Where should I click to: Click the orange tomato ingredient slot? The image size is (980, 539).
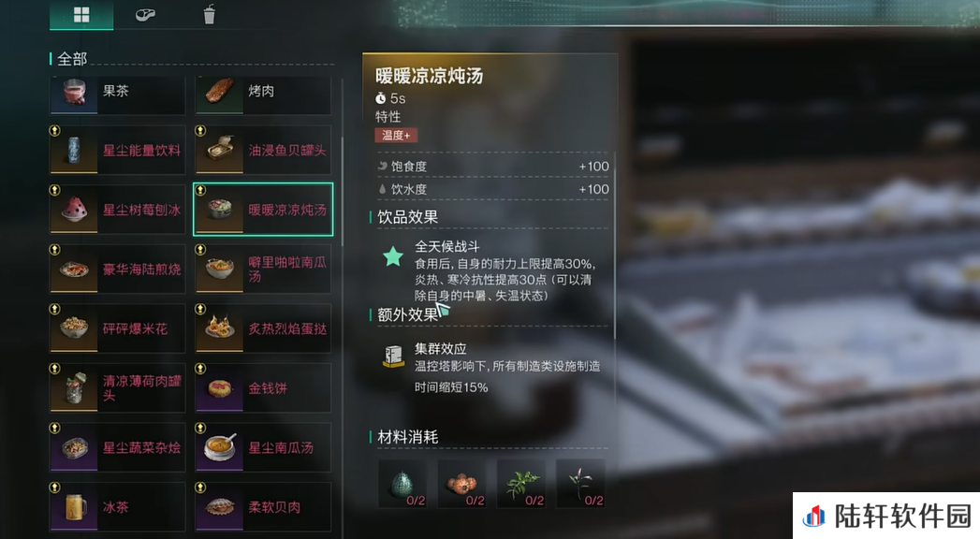click(x=461, y=484)
